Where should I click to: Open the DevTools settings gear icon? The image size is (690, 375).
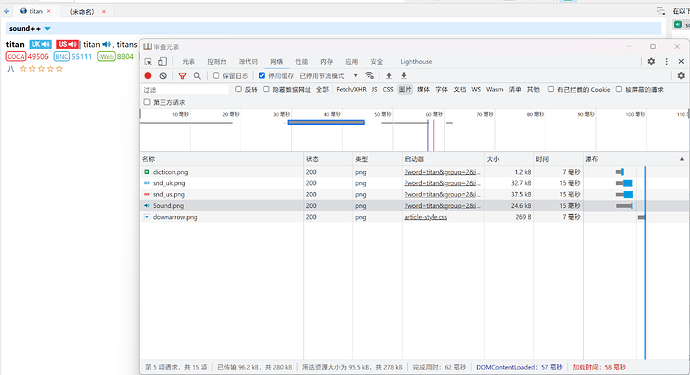[651, 62]
